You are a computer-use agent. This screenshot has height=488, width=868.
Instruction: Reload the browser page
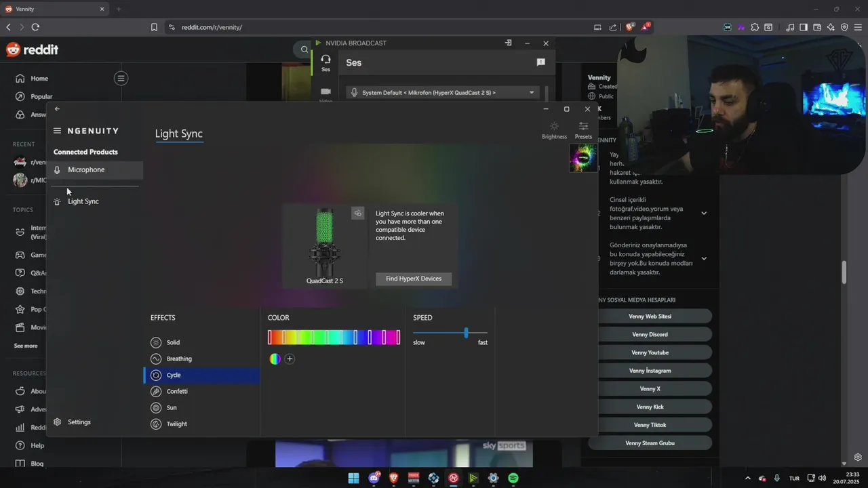35,27
